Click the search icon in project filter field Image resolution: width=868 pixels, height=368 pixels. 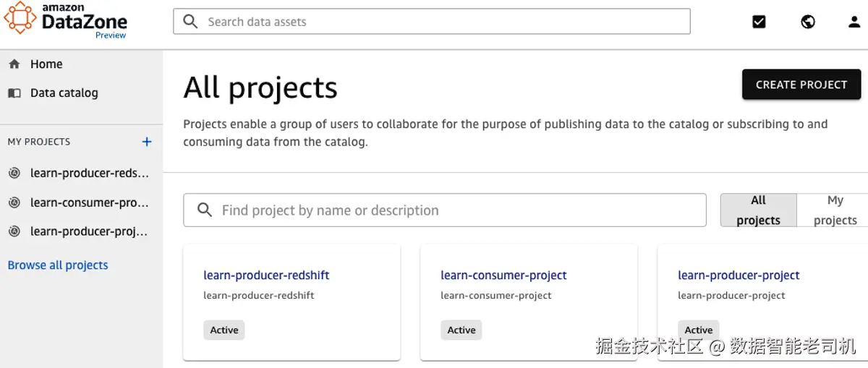click(x=205, y=210)
